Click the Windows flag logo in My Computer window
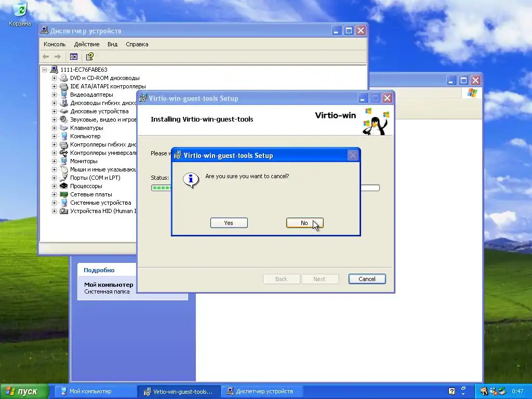The width and height of the screenshot is (532, 399). point(472,93)
